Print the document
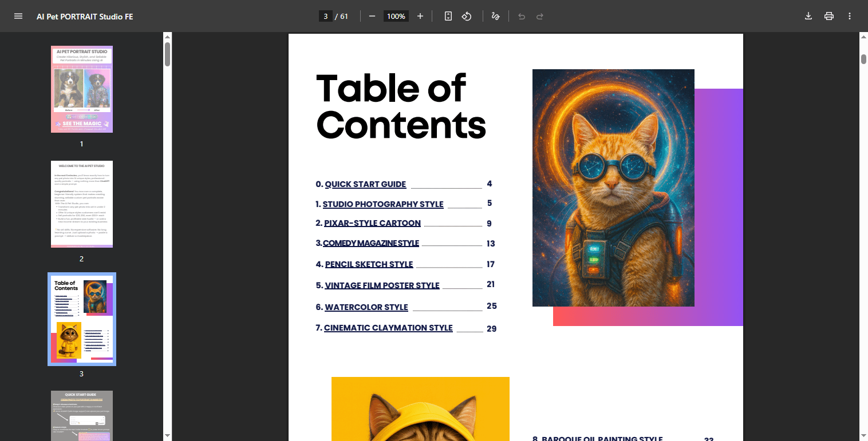Viewport: 868px width, 441px height. tap(828, 16)
